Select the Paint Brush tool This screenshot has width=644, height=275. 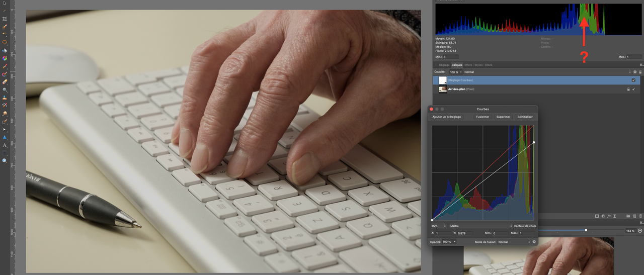(5, 66)
